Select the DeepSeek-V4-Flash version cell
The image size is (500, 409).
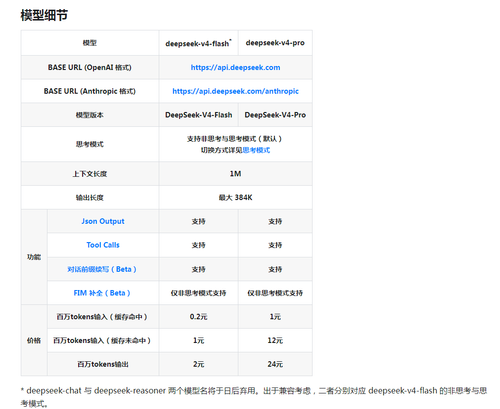click(x=199, y=115)
